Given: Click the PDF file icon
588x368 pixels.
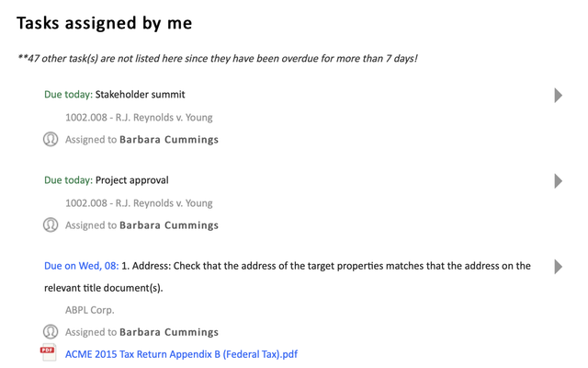Looking at the screenshot, I should click(x=49, y=353).
